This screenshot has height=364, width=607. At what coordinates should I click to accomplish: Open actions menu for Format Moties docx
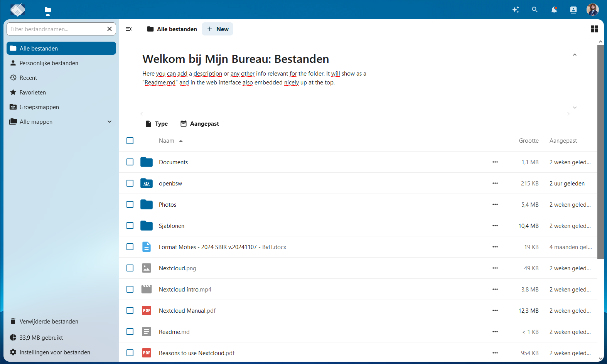495,247
